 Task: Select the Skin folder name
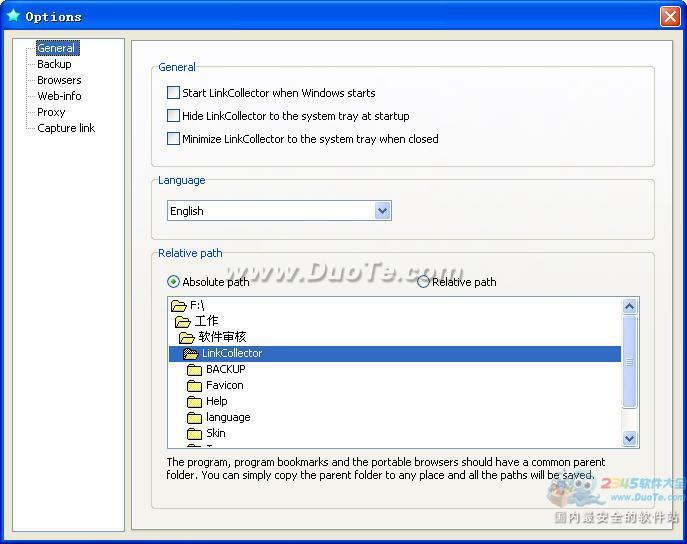[216, 433]
